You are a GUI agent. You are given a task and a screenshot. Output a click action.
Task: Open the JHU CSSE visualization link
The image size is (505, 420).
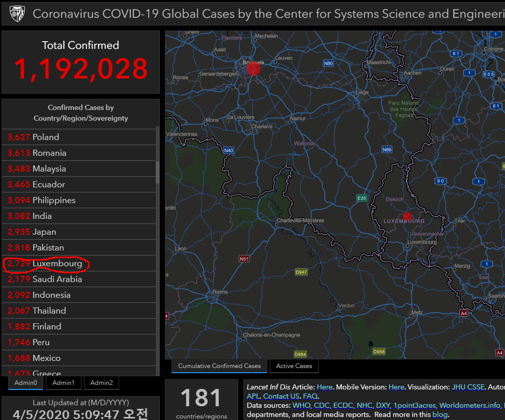point(468,387)
